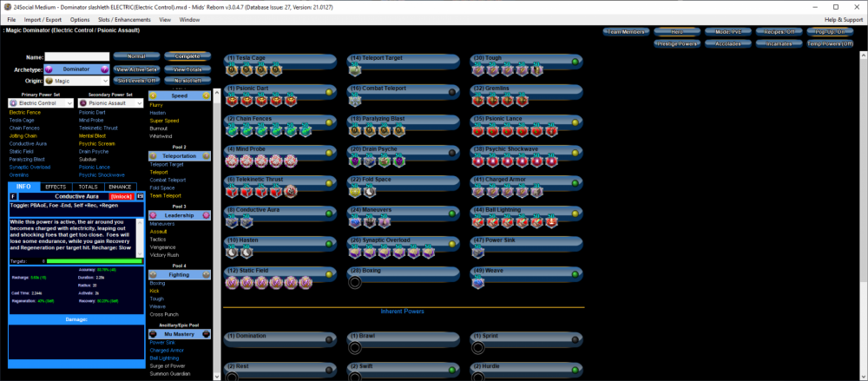The width and height of the screenshot is (868, 381).
Task: Toggle Recipes: Off button
Action: tap(777, 31)
